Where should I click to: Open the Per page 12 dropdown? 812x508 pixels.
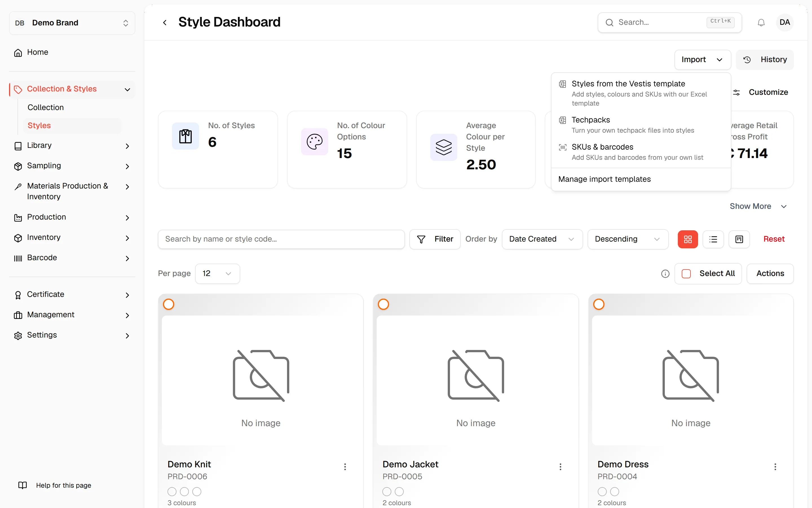pyautogui.click(x=217, y=274)
